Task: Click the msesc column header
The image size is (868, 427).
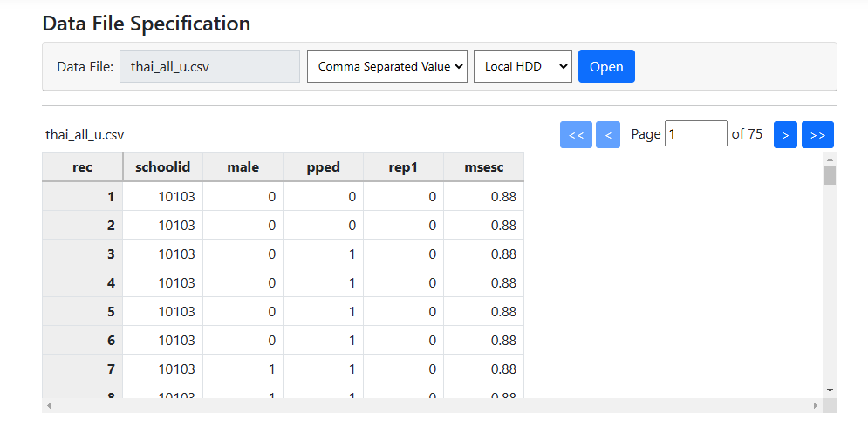Action: tap(483, 167)
